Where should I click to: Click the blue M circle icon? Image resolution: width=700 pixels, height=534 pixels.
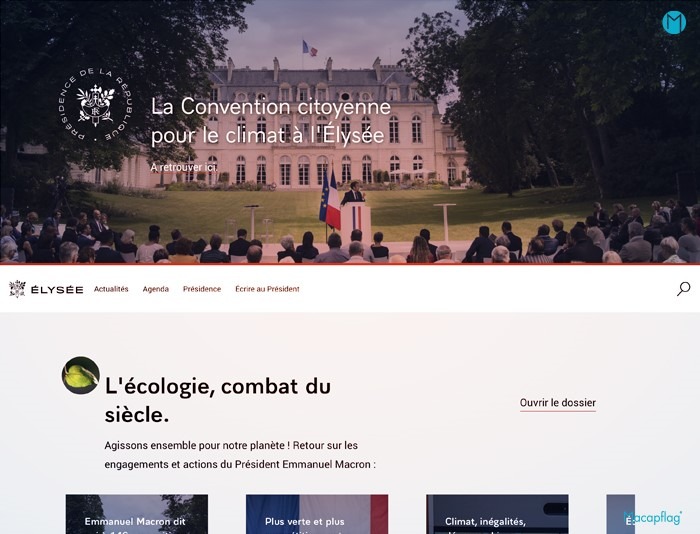point(674,22)
